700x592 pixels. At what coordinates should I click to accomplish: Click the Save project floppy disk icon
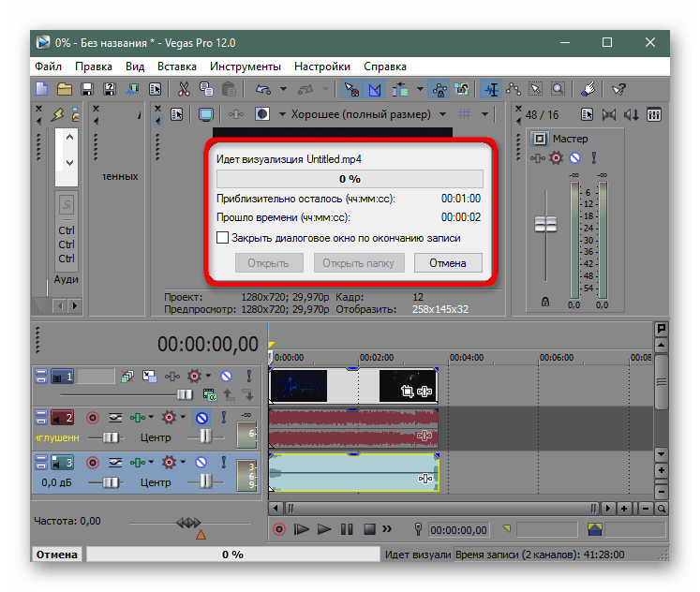pos(87,90)
